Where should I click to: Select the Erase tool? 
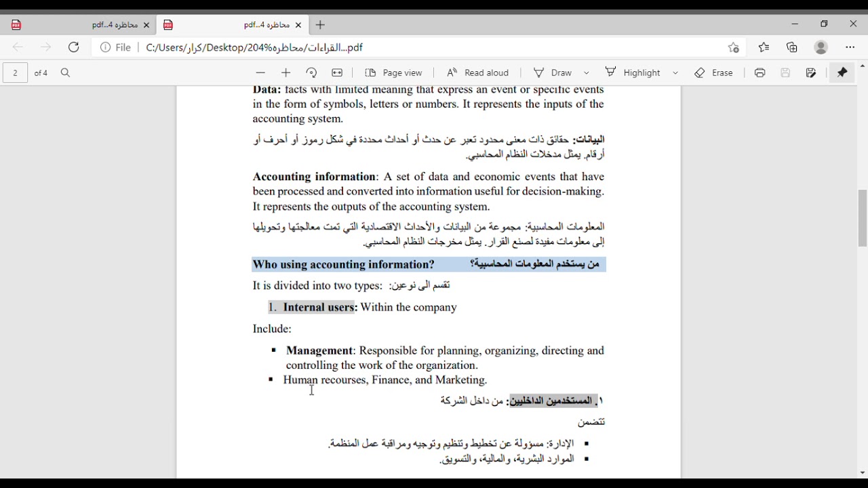(714, 73)
